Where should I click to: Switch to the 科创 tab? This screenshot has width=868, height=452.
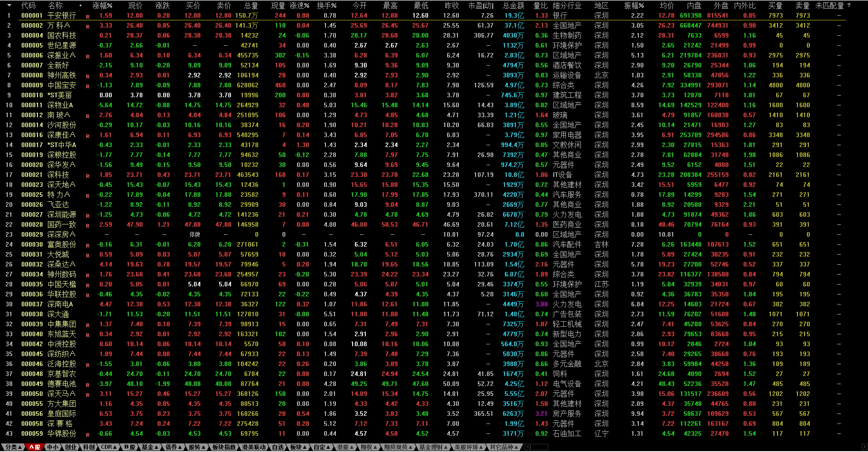point(88,447)
